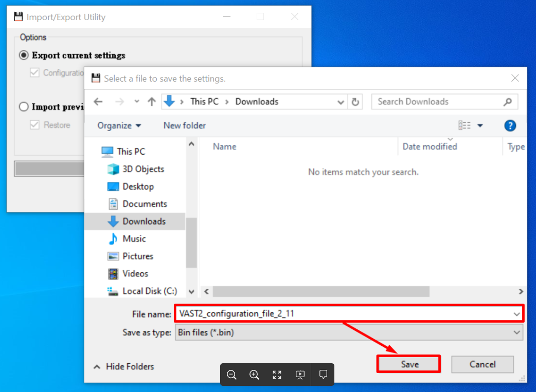Click the Save button
This screenshot has width=536, height=392.
pyautogui.click(x=408, y=364)
